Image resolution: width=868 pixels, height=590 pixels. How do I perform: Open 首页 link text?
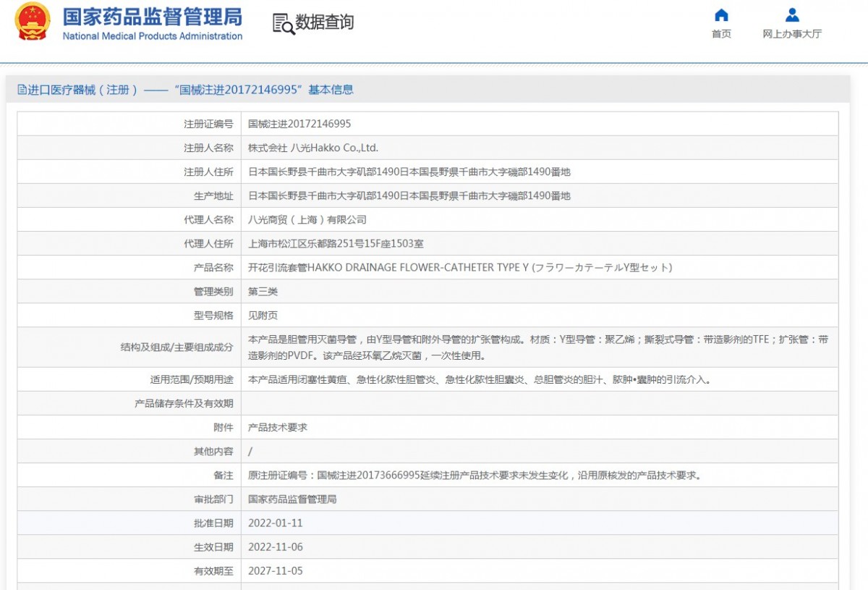(721, 34)
